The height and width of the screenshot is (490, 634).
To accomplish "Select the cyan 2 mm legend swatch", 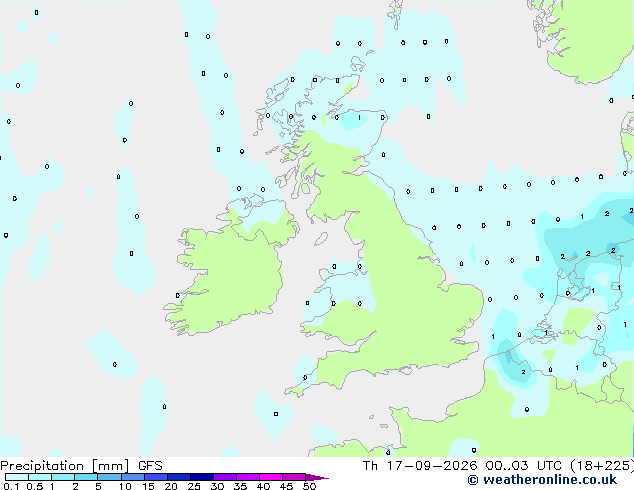I will [86, 477].
